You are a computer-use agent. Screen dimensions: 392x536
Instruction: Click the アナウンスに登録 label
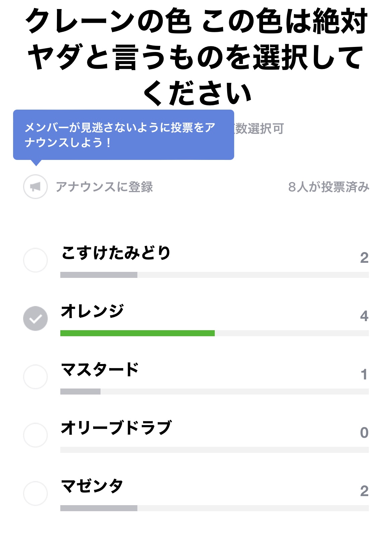coord(105,187)
